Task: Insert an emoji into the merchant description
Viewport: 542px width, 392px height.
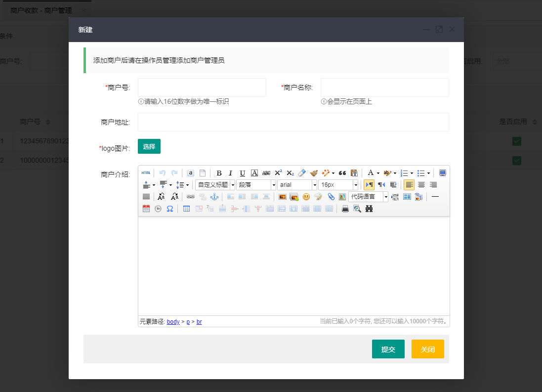Action: 306,196
